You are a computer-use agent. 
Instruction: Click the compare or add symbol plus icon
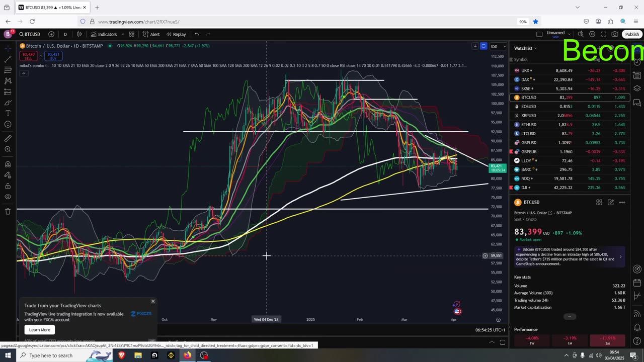(x=51, y=34)
